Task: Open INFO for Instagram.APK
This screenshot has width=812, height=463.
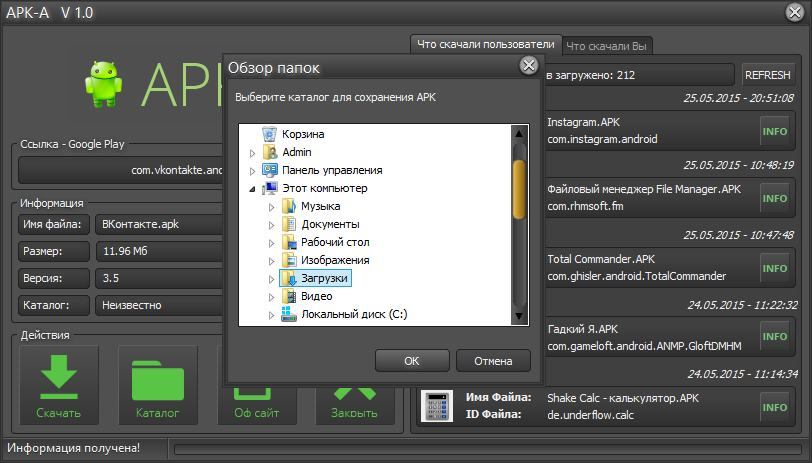Action: click(x=775, y=132)
